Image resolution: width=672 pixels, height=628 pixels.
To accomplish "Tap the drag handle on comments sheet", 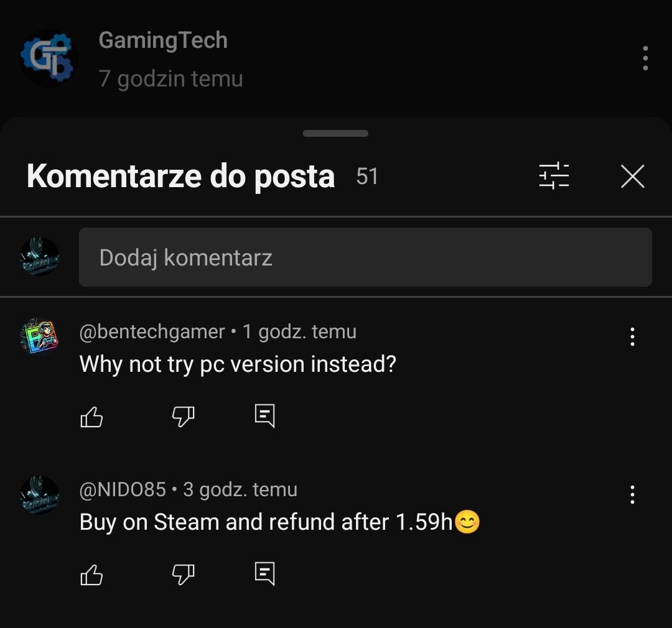I will (x=335, y=133).
